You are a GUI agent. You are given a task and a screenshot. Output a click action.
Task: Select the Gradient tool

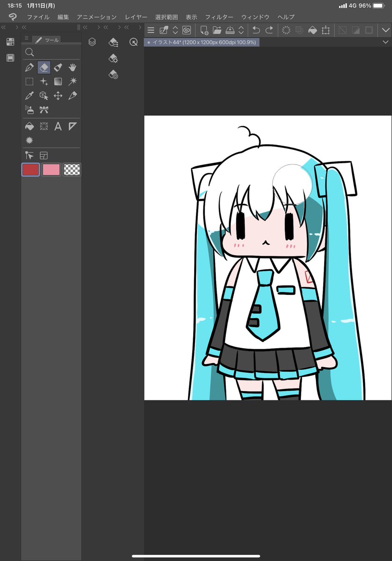coord(58,81)
